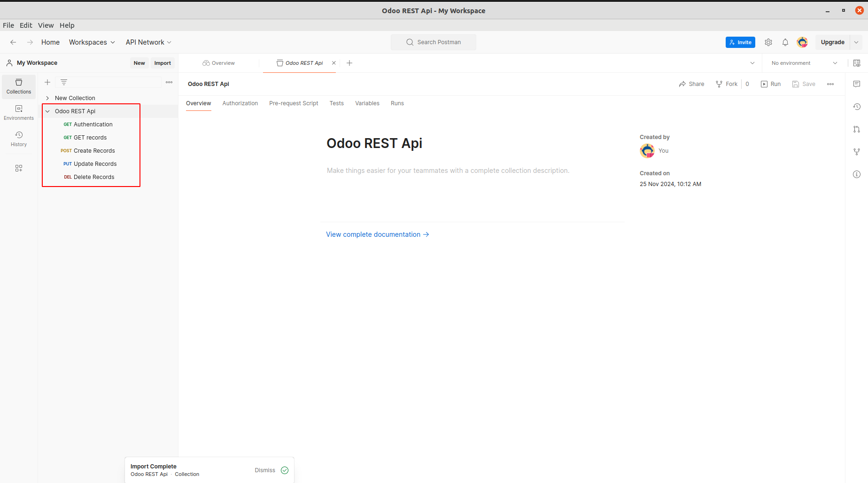Open the notifications bell
The width and height of the screenshot is (868, 483).
785,42
